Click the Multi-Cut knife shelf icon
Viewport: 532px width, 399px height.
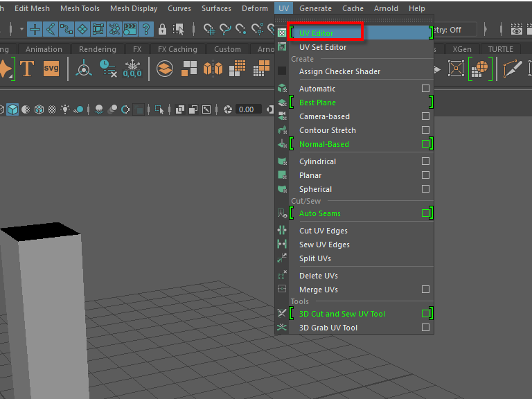[x=513, y=69]
